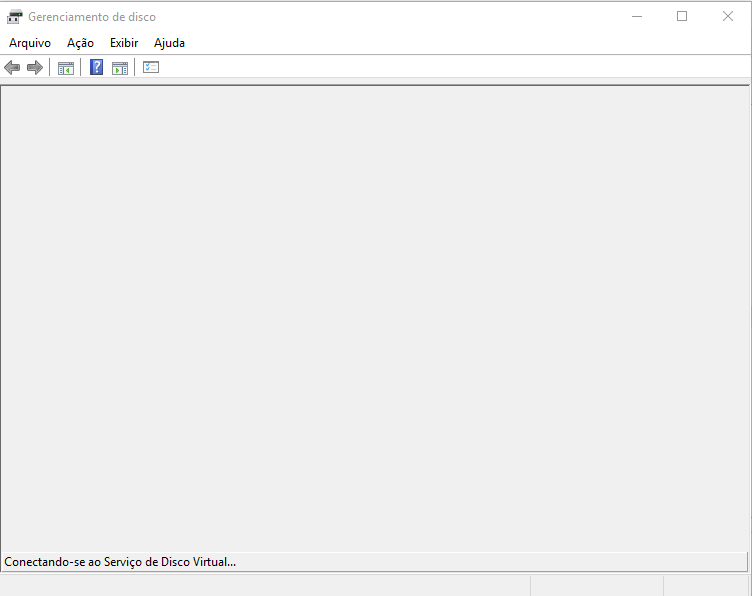752x596 pixels.
Task: Click the Back arrow toolbar icon
Action: coord(12,68)
